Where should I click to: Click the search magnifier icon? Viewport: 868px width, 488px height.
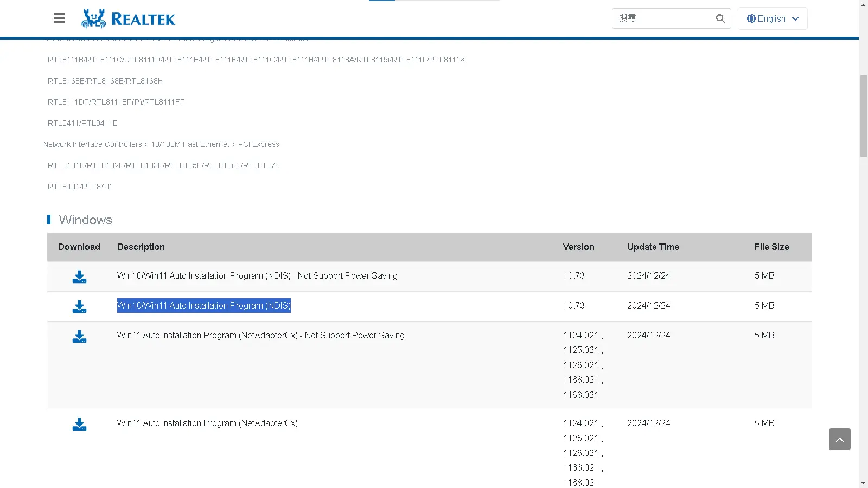click(720, 18)
